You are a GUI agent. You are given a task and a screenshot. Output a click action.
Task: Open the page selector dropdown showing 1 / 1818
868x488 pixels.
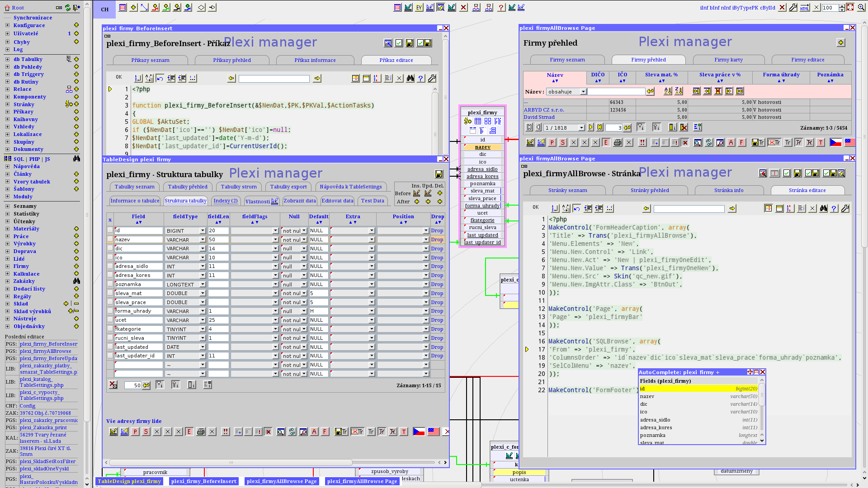pyautogui.click(x=564, y=128)
